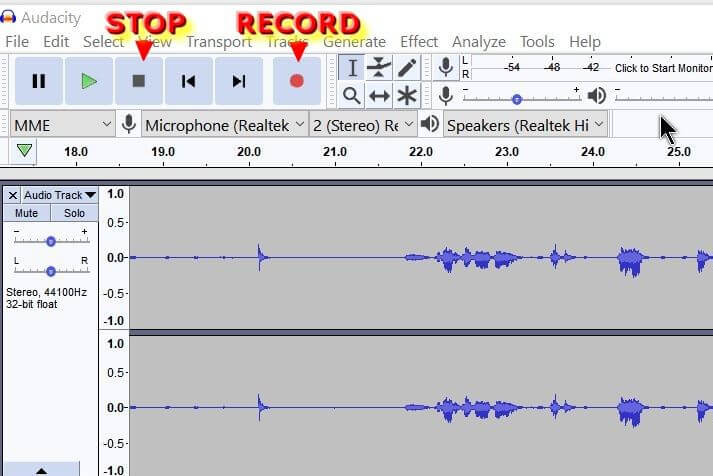Screen dimensions: 713x476
Task: Skip to end of the track
Action: pos(239,81)
